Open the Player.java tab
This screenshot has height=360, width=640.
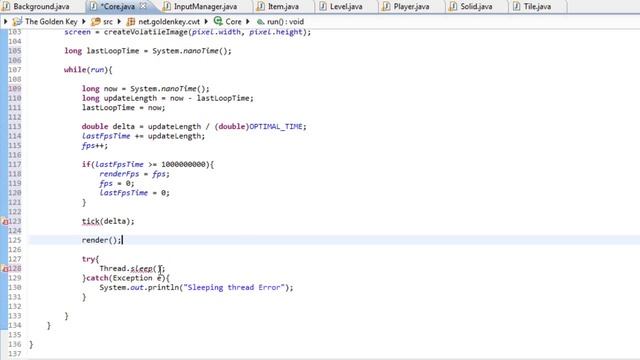click(x=411, y=7)
